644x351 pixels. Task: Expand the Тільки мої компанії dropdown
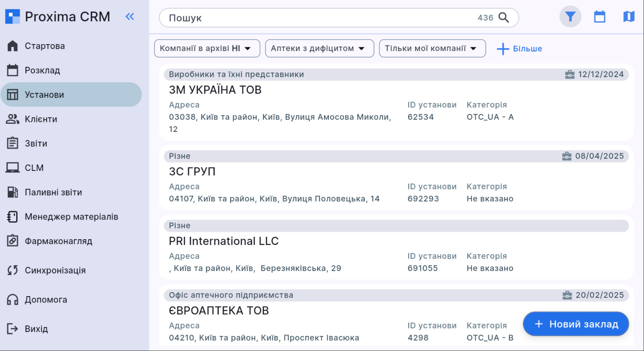[432, 48]
